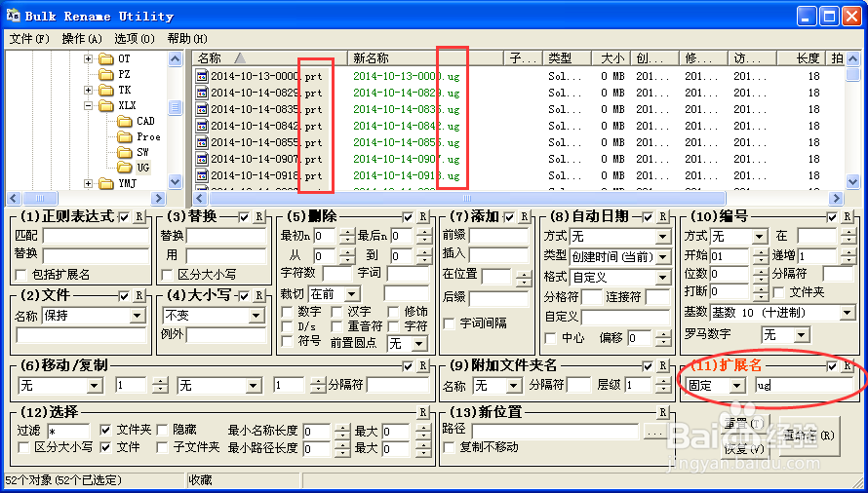Reset section (10)编号 with R button
This screenshot has height=493, width=868.
847,217
